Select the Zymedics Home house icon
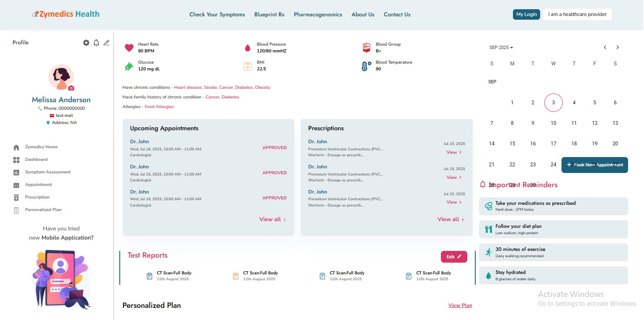The width and height of the screenshot is (644, 320). 17,147
